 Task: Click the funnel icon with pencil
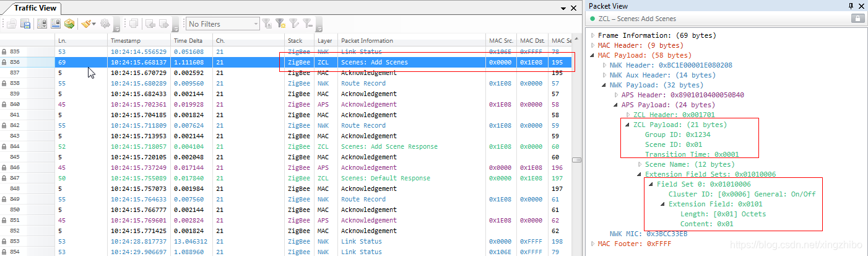[x=294, y=24]
